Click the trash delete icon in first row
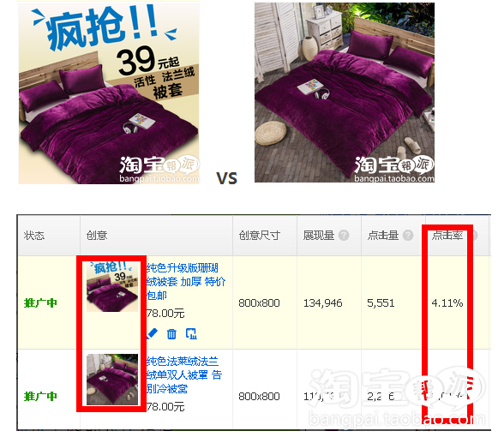Screen dimensions: 504x437 [171, 334]
